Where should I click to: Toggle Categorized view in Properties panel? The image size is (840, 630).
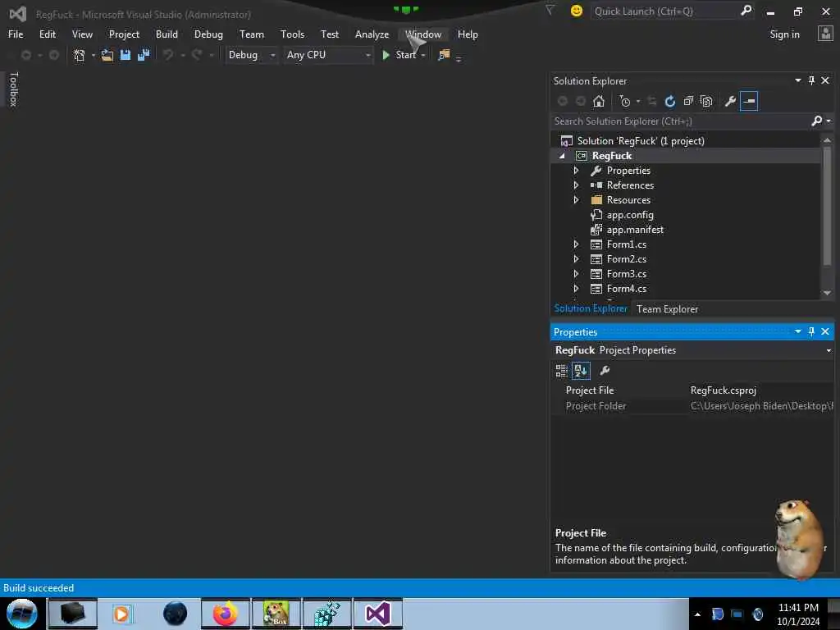[x=561, y=370]
